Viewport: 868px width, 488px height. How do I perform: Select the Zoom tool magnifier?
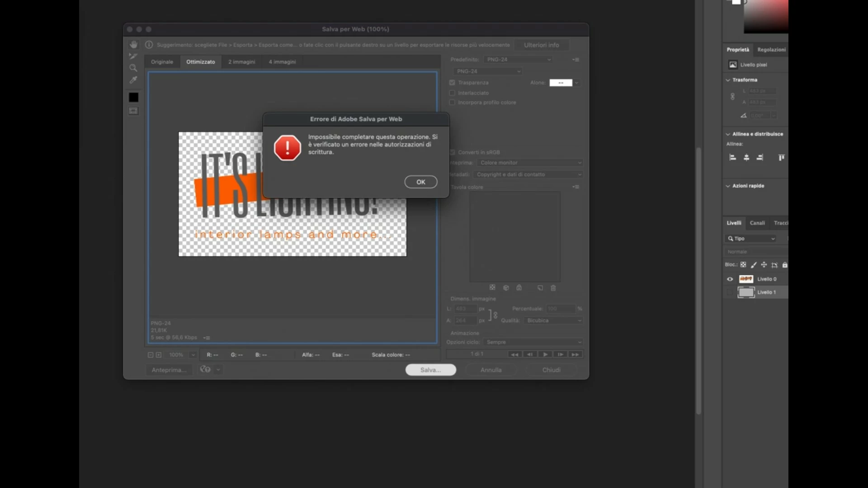133,68
